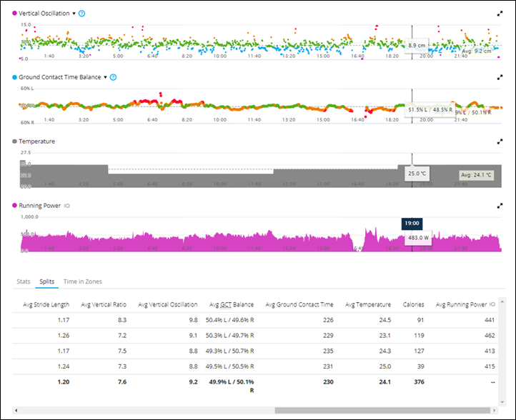Click the Vertical Oscillation chart title
Viewport: 516px width, 420px height.
44,14
